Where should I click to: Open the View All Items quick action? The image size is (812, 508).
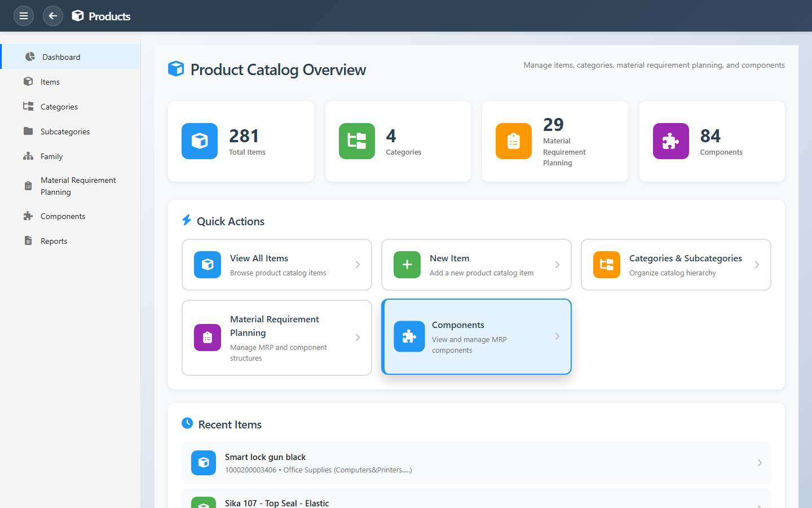tap(276, 265)
